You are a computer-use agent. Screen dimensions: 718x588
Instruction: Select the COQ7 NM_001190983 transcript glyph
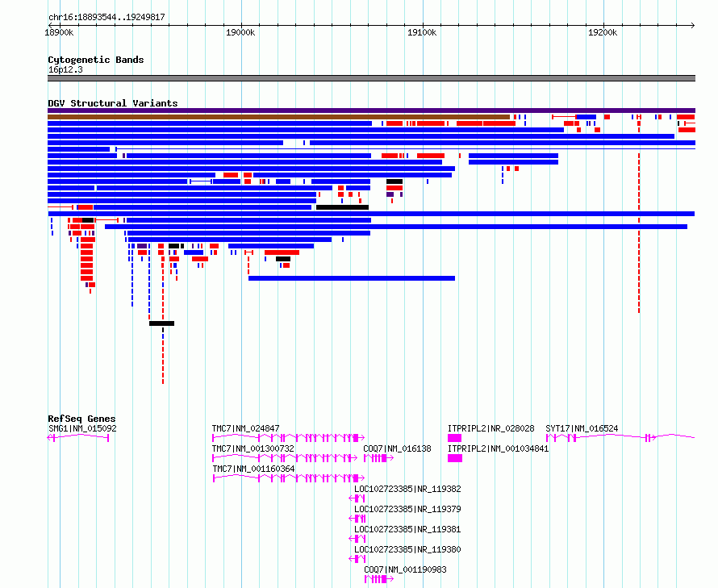378,579
